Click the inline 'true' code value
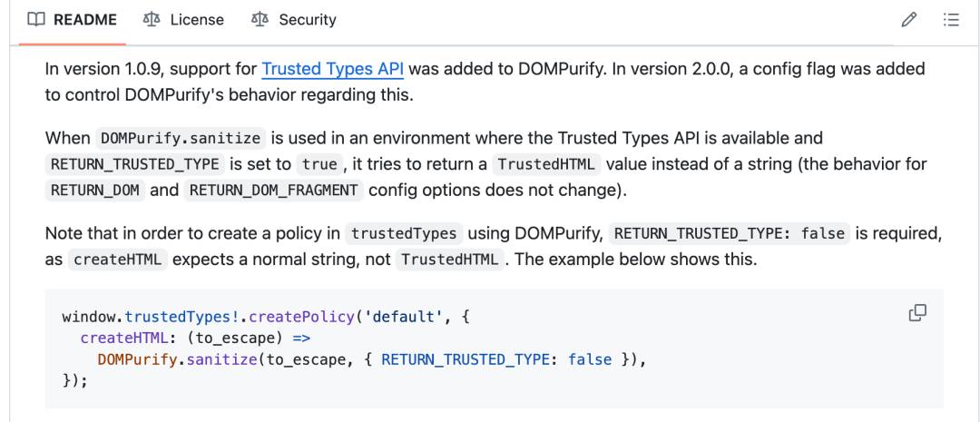This screenshot has width=980, height=422. coord(319,164)
